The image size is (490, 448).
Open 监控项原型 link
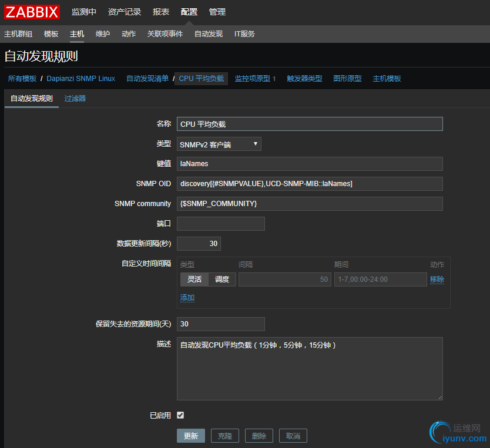[253, 78]
